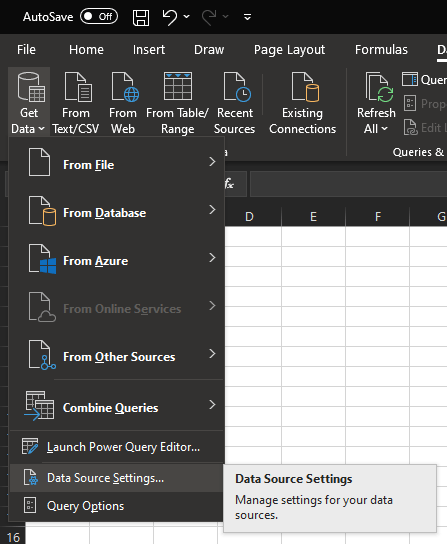Open Customize Quick Access Toolbar dropdown
The width and height of the screenshot is (447, 544).
[x=247, y=17]
